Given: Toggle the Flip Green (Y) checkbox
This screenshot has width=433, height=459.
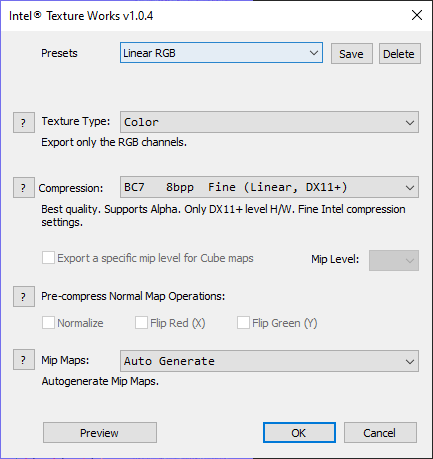Looking at the screenshot, I should tap(243, 323).
